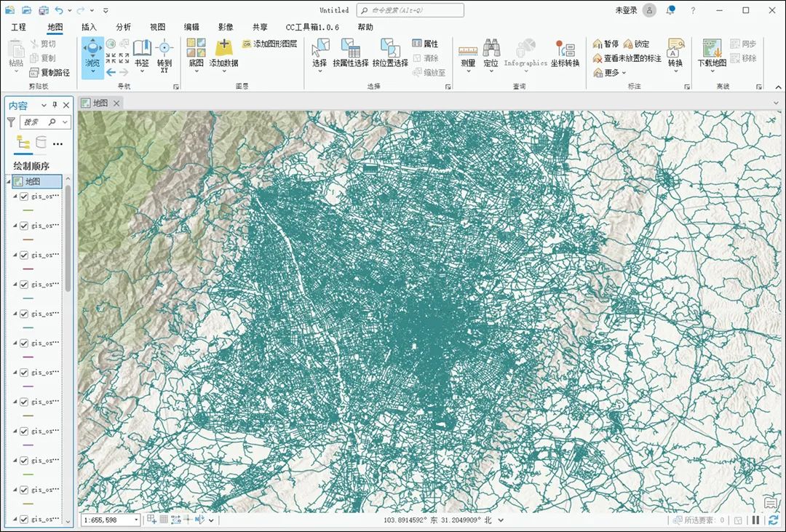
Task: Collapse the ribbon with the chevron
Action: click(x=779, y=87)
